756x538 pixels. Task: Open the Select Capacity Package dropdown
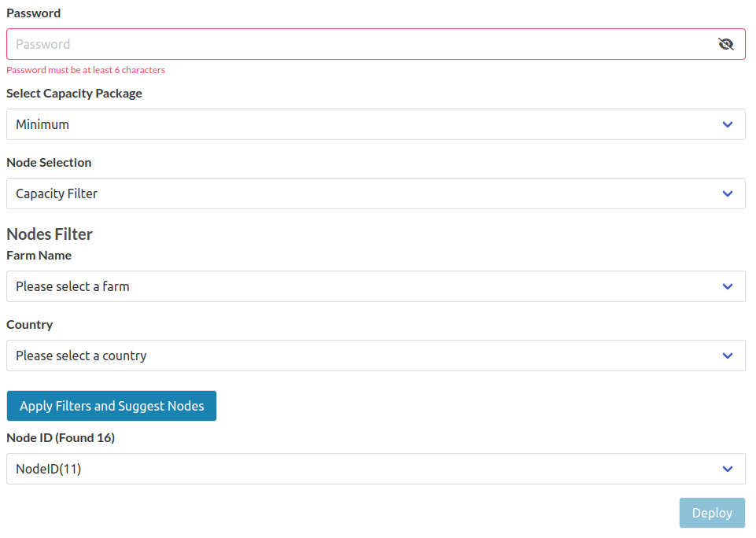point(375,124)
